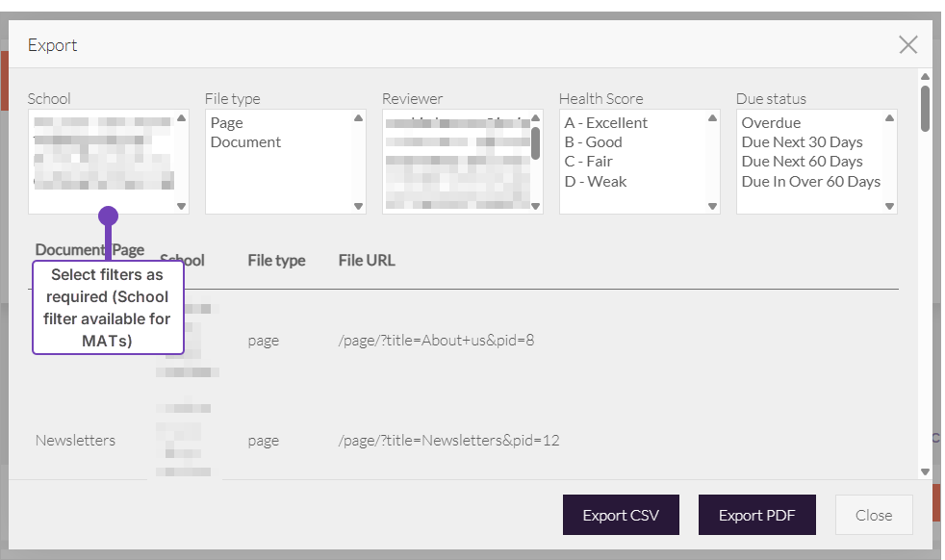
Task: Select Overdue due status filter
Action: click(771, 122)
